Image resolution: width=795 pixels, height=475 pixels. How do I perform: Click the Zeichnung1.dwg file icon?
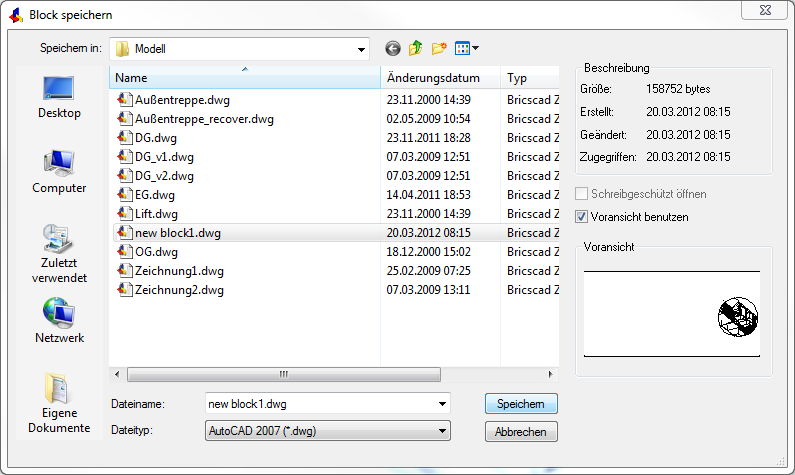pyautogui.click(x=125, y=271)
